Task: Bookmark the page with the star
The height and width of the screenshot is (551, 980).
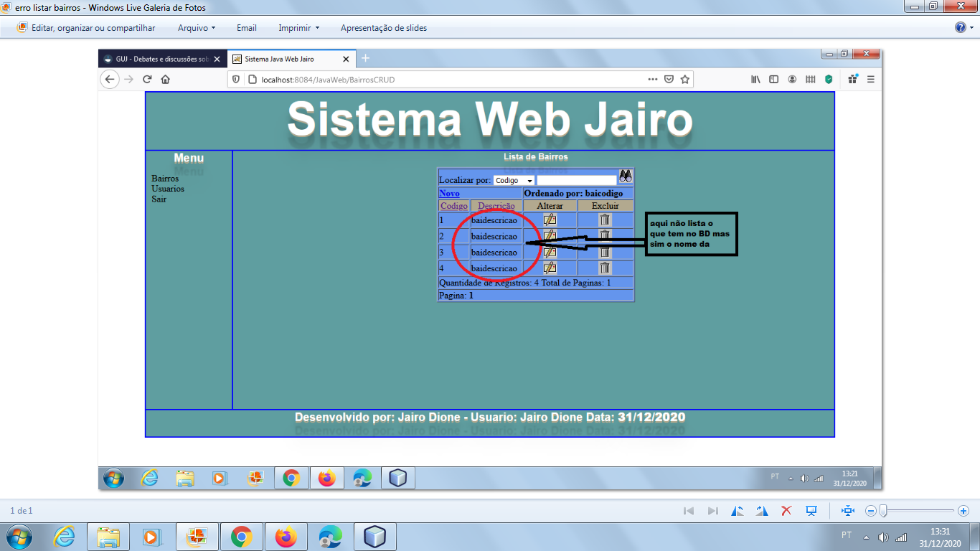Action: click(685, 80)
